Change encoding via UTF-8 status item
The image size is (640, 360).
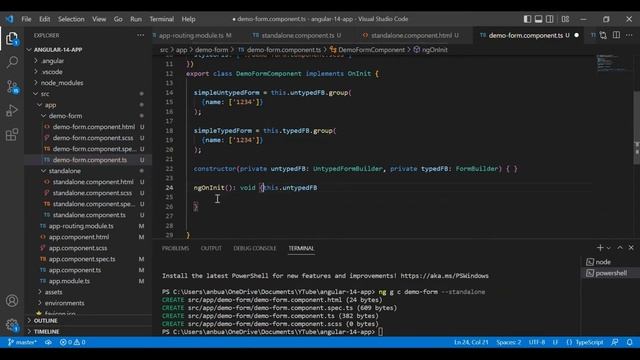tap(537, 342)
